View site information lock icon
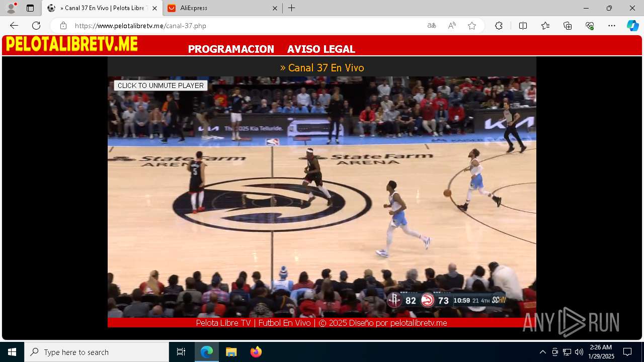This screenshot has width=644, height=362. click(x=63, y=26)
